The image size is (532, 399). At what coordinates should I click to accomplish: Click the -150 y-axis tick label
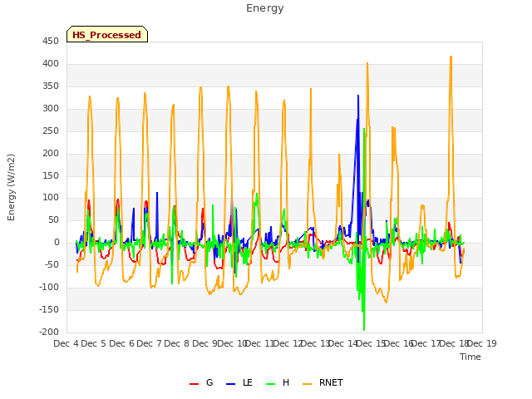click(49, 310)
